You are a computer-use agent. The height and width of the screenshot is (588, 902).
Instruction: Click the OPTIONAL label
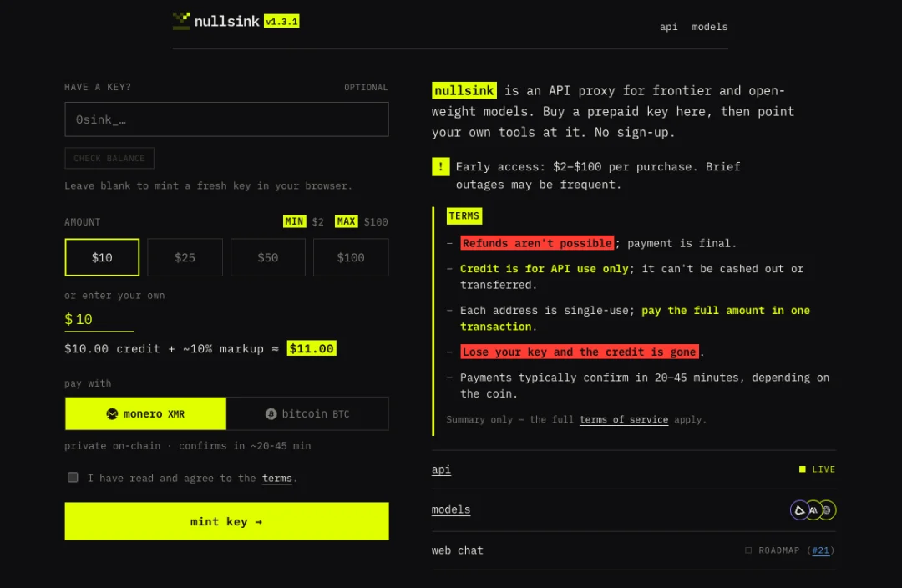tap(366, 88)
